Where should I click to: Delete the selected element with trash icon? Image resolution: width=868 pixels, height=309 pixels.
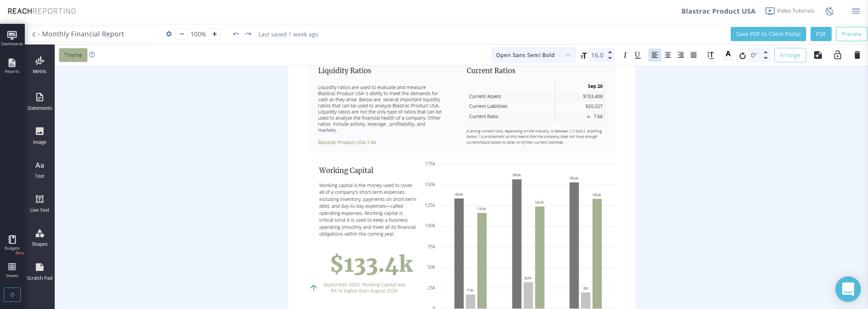(857, 55)
